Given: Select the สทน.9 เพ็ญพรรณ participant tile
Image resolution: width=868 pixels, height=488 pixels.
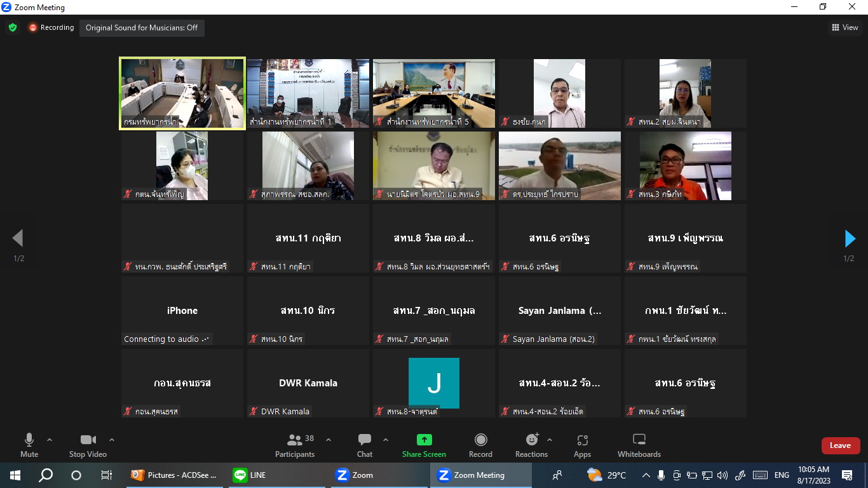Looking at the screenshot, I should coord(685,238).
